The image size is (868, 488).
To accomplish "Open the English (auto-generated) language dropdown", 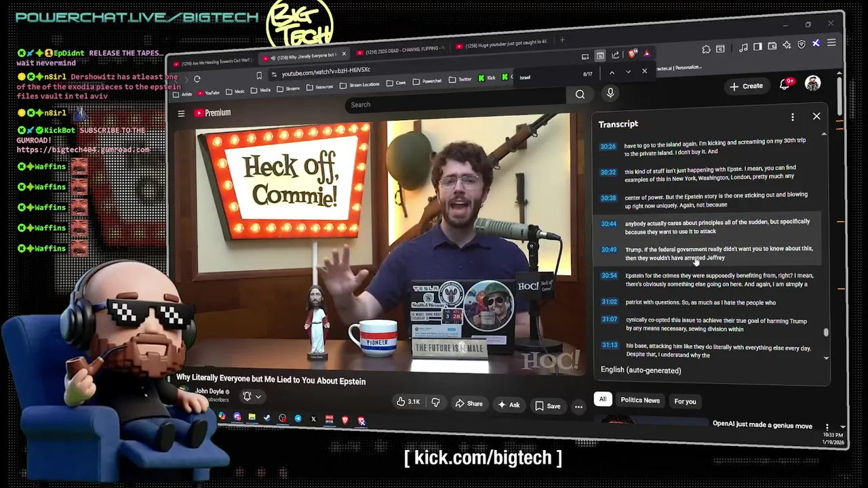I will [x=641, y=370].
